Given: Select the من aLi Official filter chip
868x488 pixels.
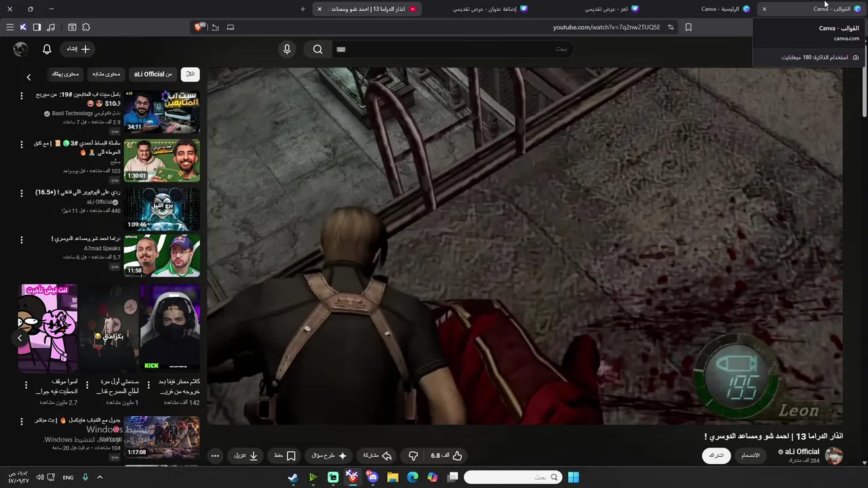Looking at the screenshot, I should click(x=153, y=74).
